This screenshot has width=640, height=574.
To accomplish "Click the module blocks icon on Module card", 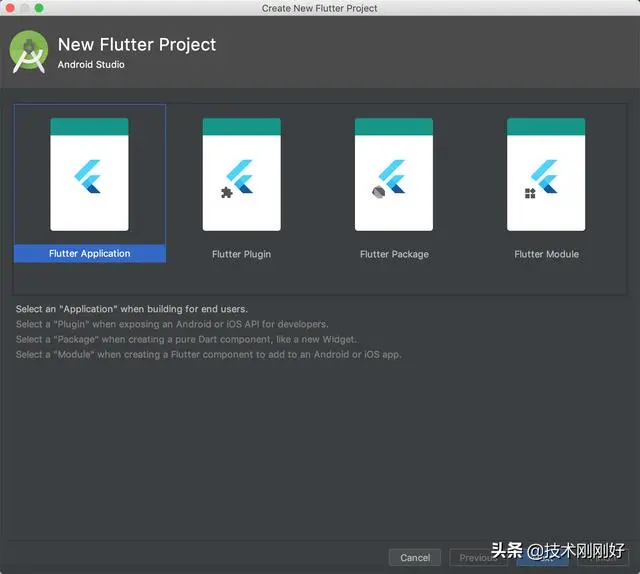I will (x=530, y=193).
